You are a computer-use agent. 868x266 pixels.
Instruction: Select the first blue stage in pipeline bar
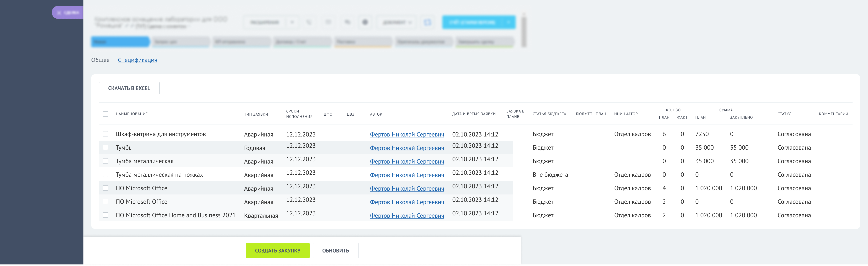120,42
